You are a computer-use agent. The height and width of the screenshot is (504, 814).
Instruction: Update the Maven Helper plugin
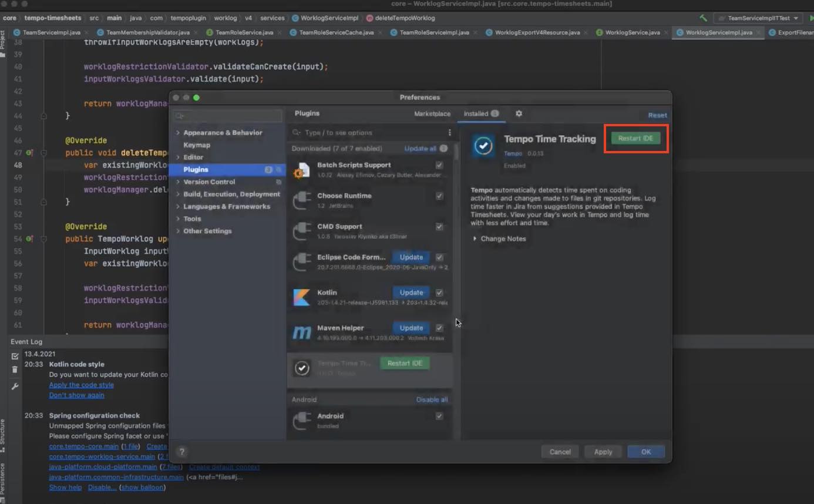411,328
